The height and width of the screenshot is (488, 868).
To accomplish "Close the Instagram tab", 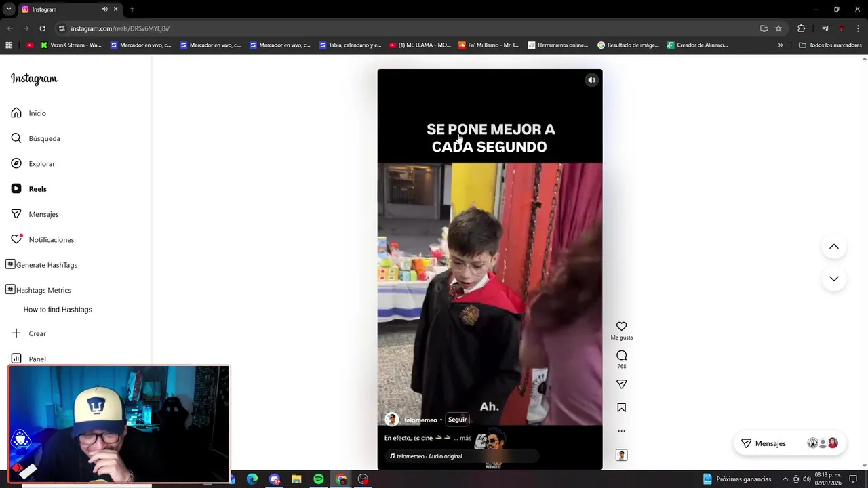I will click(115, 9).
